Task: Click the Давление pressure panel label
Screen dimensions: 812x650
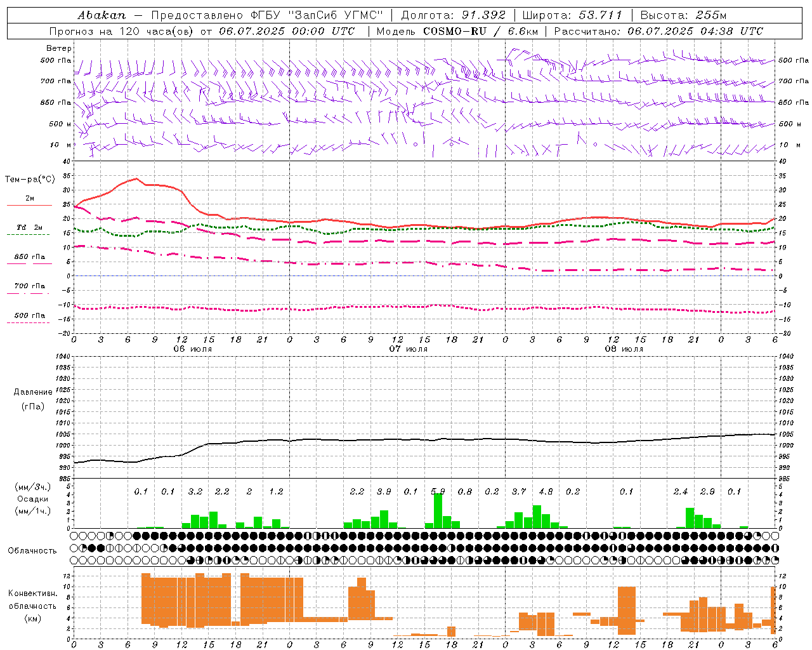Action: (33, 392)
